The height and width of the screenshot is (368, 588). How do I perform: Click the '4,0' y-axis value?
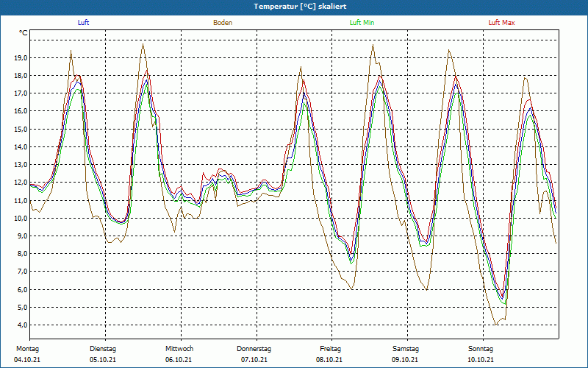[x=22, y=325]
